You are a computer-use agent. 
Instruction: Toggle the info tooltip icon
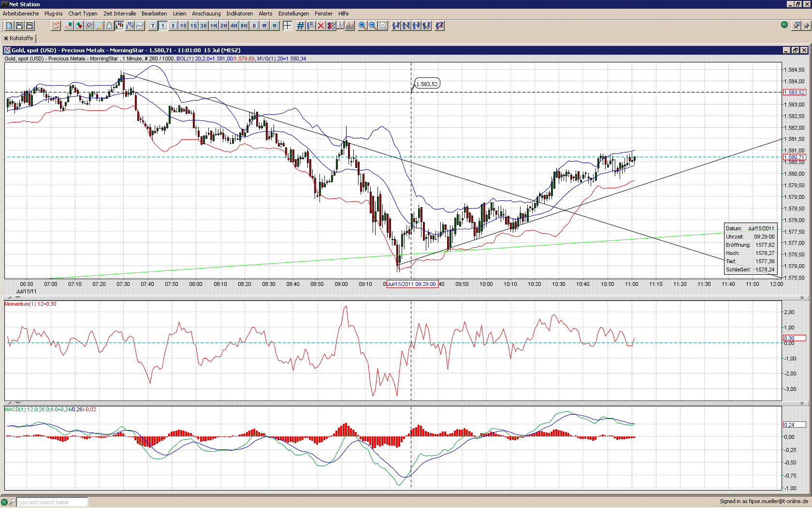point(340,26)
